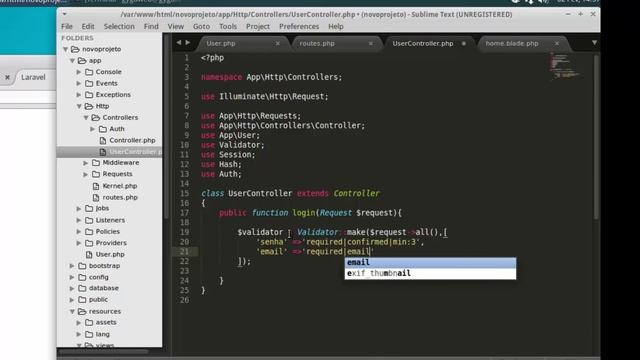Image resolution: width=640 pixels, height=360 pixels.
Task: Expand the Exceptions folder
Action: pos(79,95)
